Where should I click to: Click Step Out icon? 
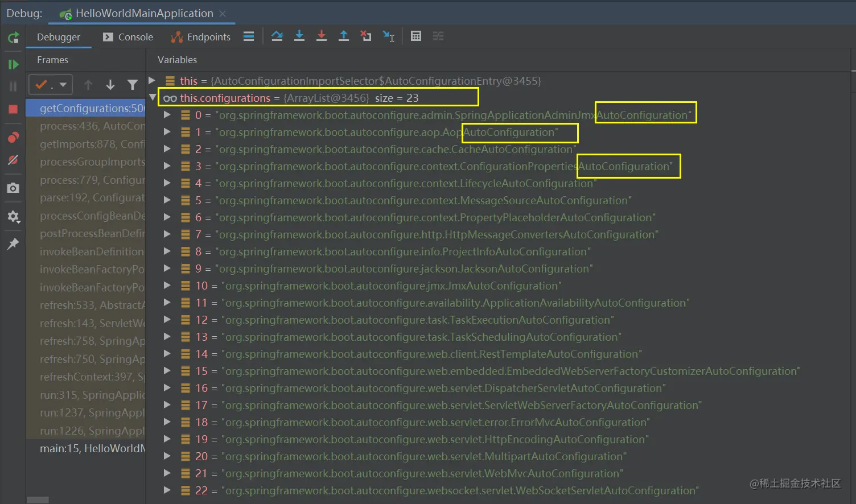[x=344, y=36]
